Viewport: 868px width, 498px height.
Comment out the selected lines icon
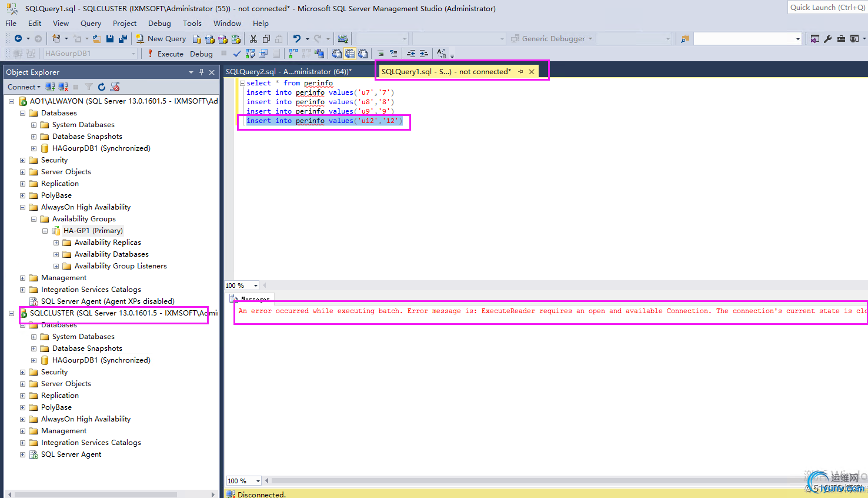(380, 54)
